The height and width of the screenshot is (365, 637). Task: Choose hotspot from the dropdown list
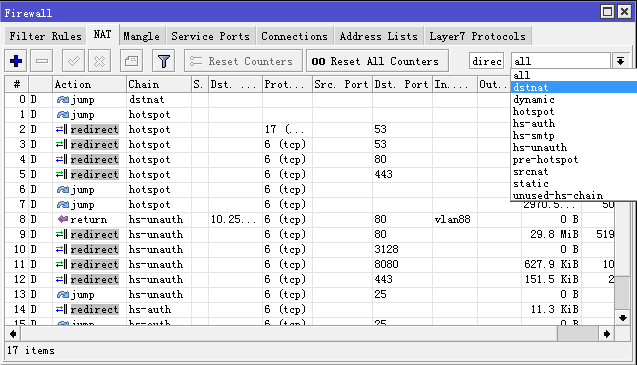[x=574, y=111]
